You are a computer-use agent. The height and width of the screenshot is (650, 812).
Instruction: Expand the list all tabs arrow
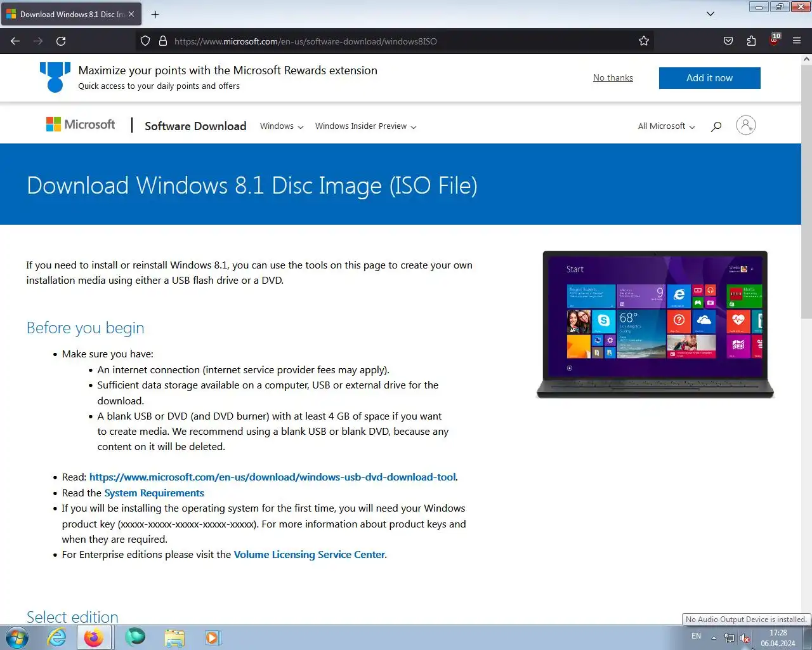710,14
